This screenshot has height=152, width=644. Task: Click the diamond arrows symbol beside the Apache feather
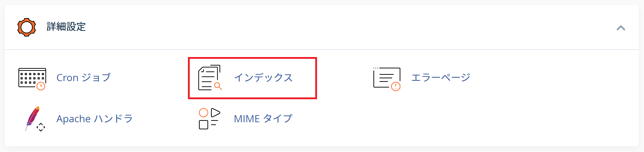41,127
